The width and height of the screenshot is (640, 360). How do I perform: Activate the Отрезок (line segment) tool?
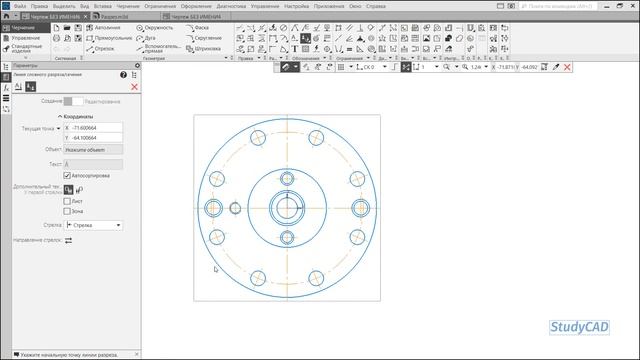(x=100, y=49)
